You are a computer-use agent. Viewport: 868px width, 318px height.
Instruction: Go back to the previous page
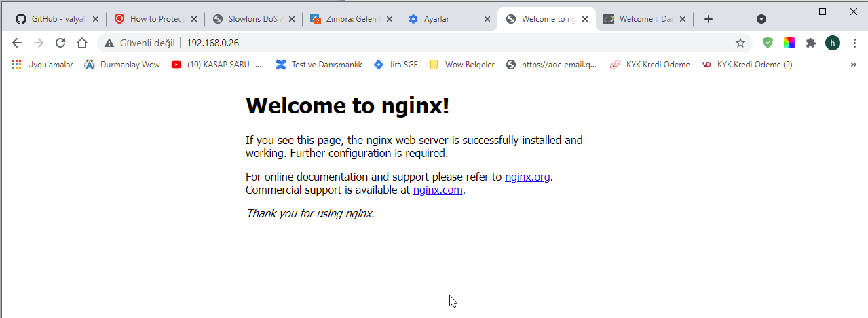click(17, 43)
